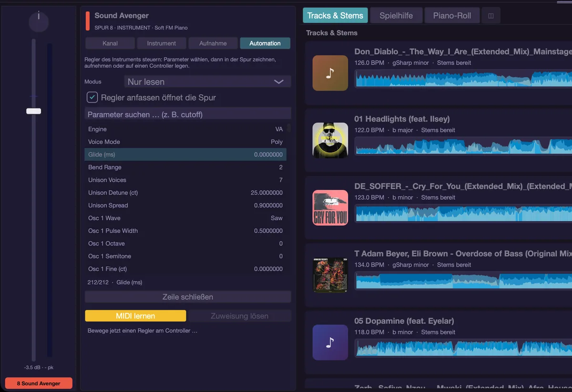Select the Automation tab
Image resolution: width=572 pixels, height=392 pixels.
(x=265, y=43)
